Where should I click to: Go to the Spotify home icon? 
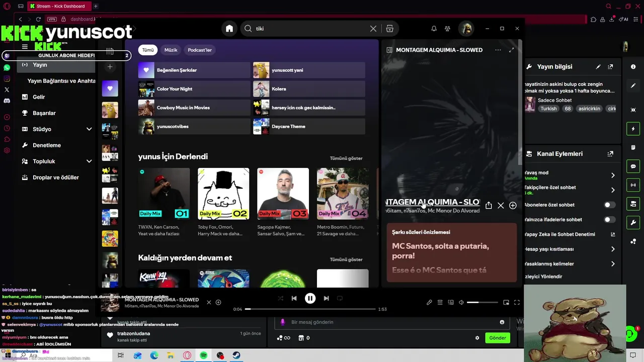(x=229, y=29)
